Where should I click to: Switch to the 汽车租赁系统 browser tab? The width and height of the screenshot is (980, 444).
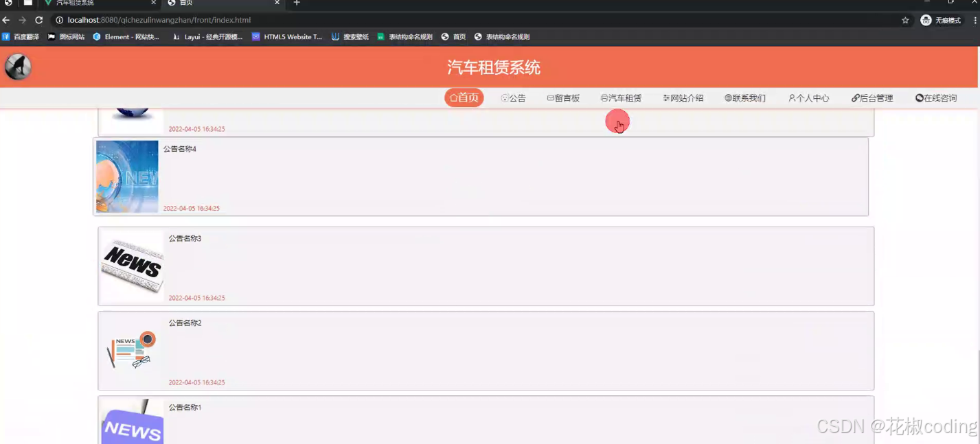pos(76,3)
